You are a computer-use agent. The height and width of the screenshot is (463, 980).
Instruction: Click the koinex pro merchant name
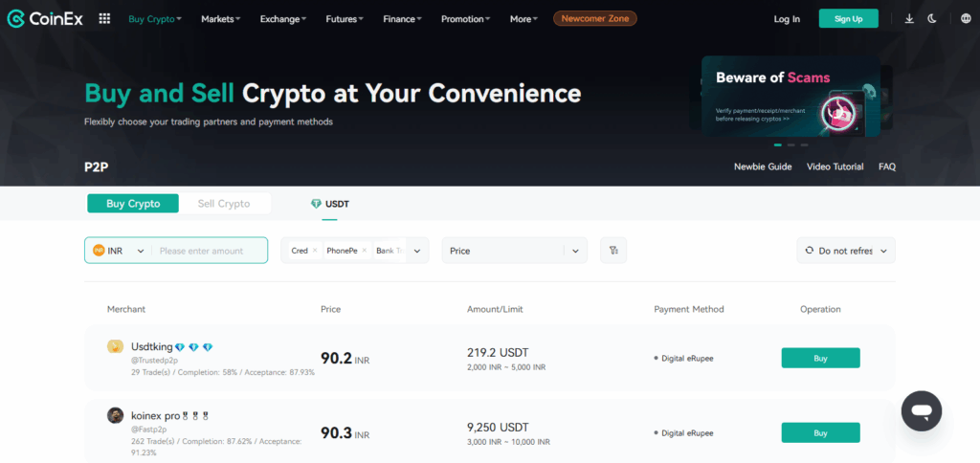click(x=156, y=415)
